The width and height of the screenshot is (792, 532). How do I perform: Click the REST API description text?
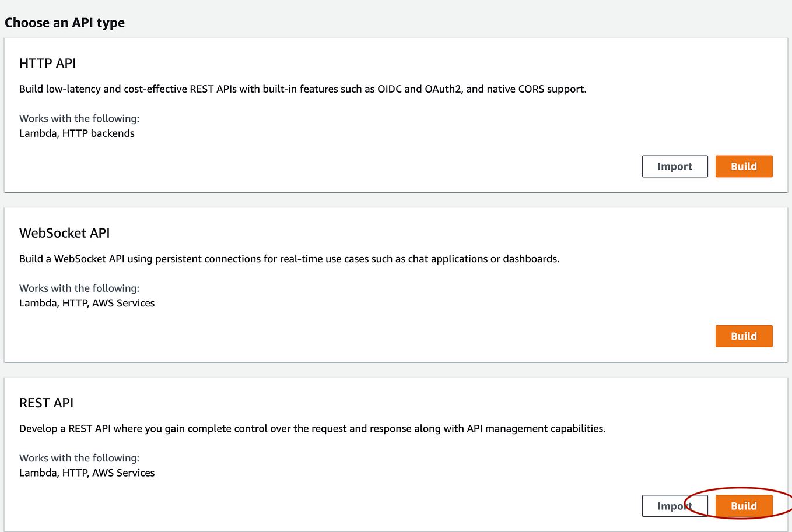pyautogui.click(x=313, y=428)
